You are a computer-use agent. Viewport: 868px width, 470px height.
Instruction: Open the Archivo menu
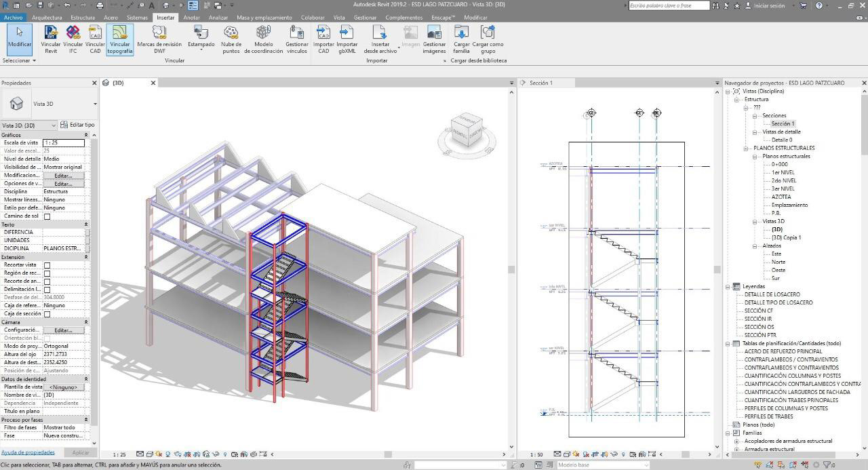tap(13, 18)
